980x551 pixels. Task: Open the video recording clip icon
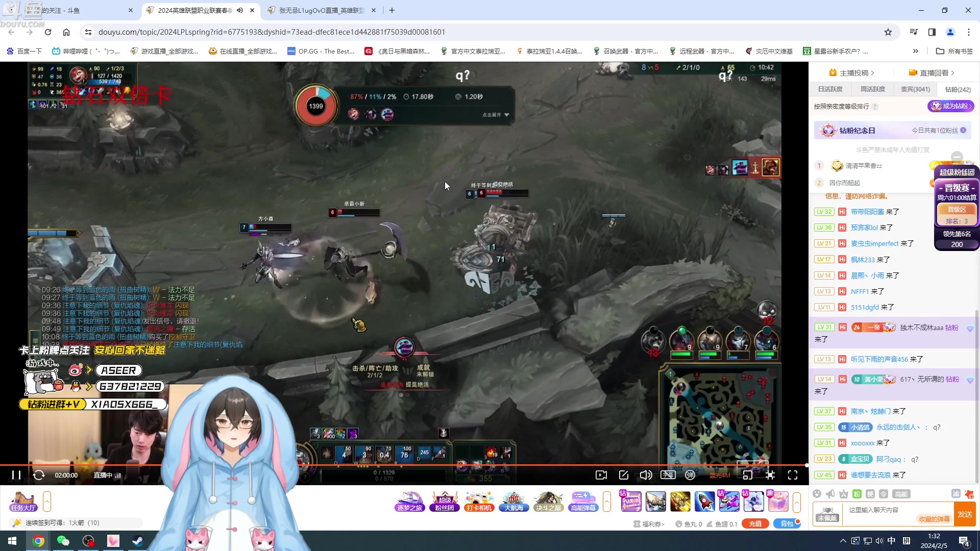click(601, 475)
